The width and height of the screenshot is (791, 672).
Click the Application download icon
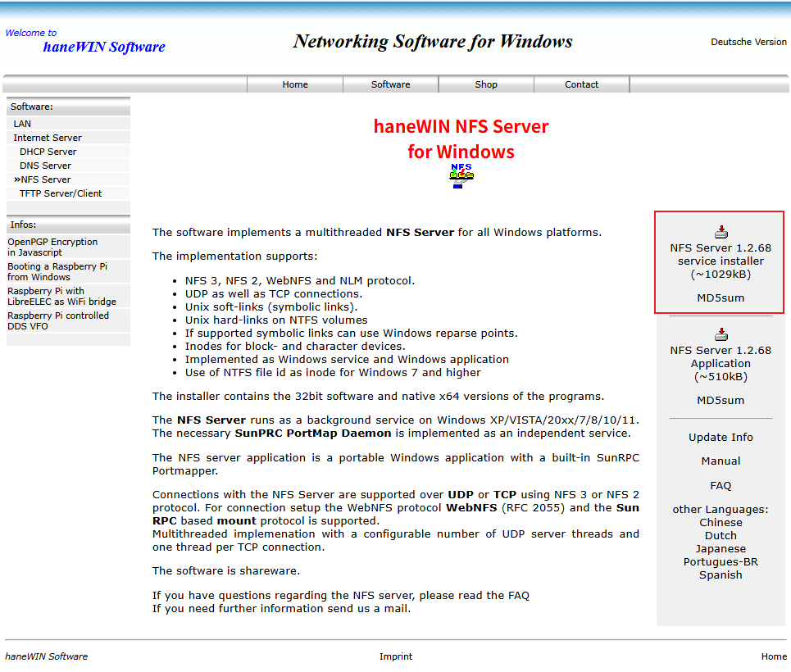tap(721, 334)
